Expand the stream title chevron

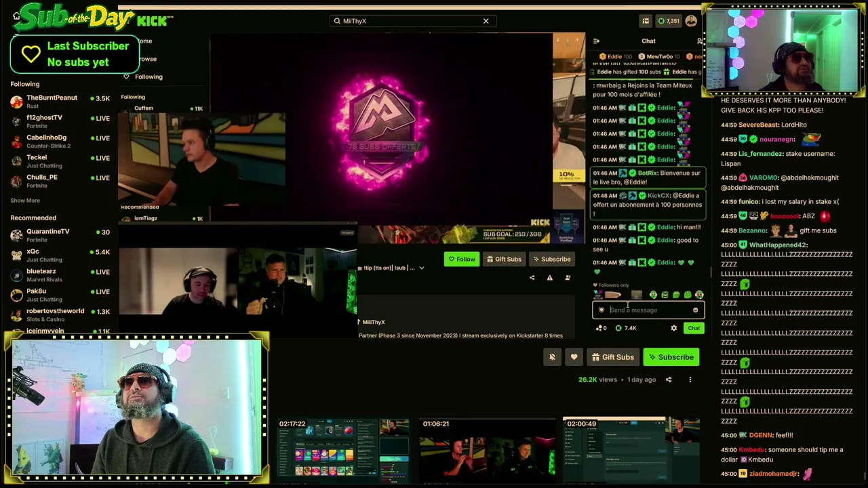point(421,268)
